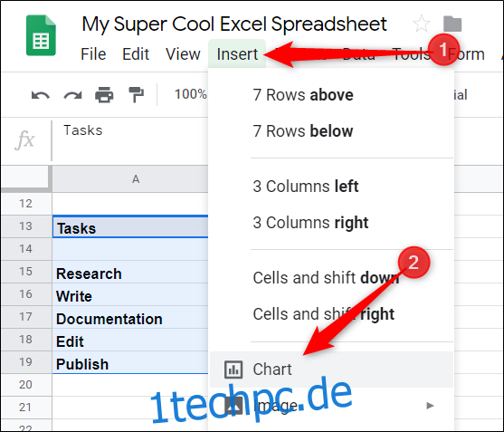Redo the last undone action
Viewport: 504px width, 432px height.
click(x=72, y=95)
